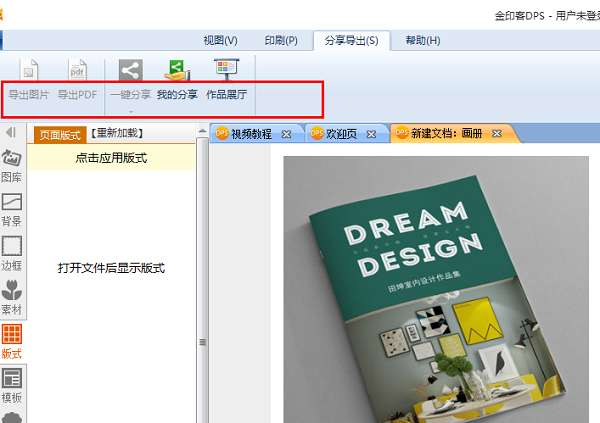Open the 印刷(P) menu tab

[x=281, y=40]
